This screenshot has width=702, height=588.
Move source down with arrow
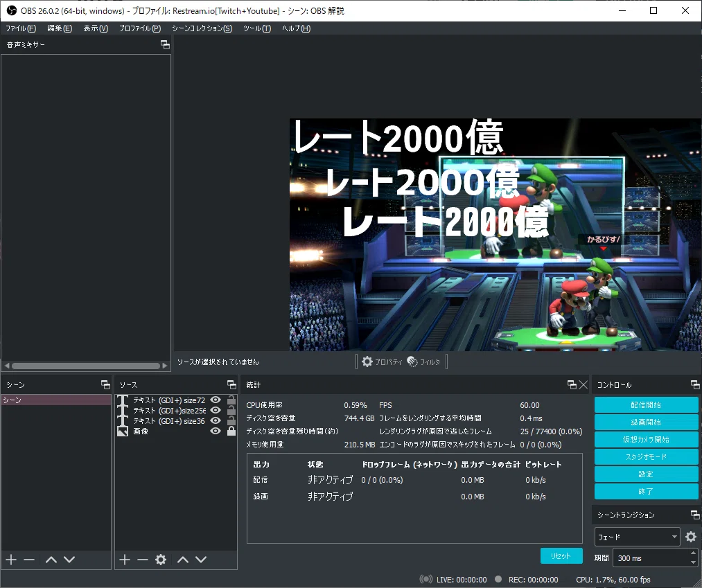[201, 560]
